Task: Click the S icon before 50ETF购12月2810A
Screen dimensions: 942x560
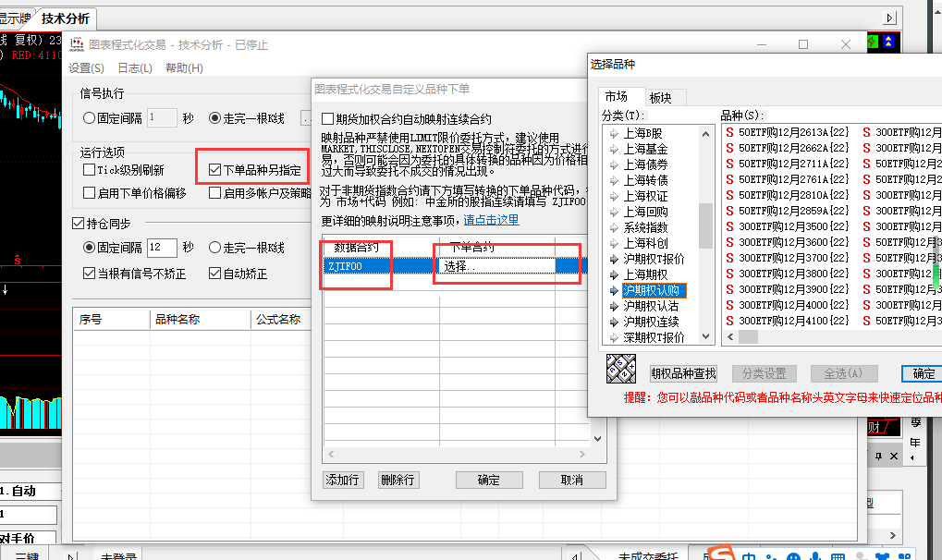Action: (x=729, y=195)
